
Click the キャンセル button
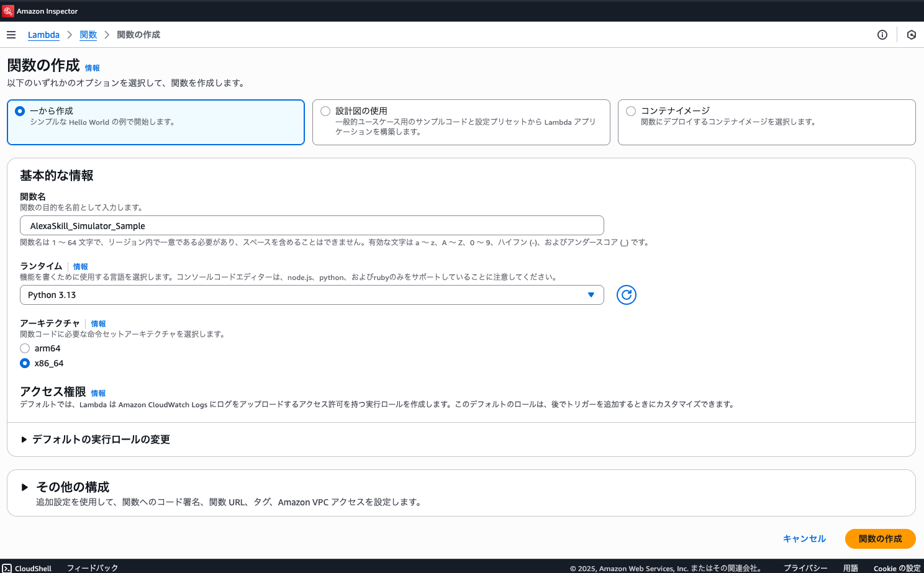[804, 539]
